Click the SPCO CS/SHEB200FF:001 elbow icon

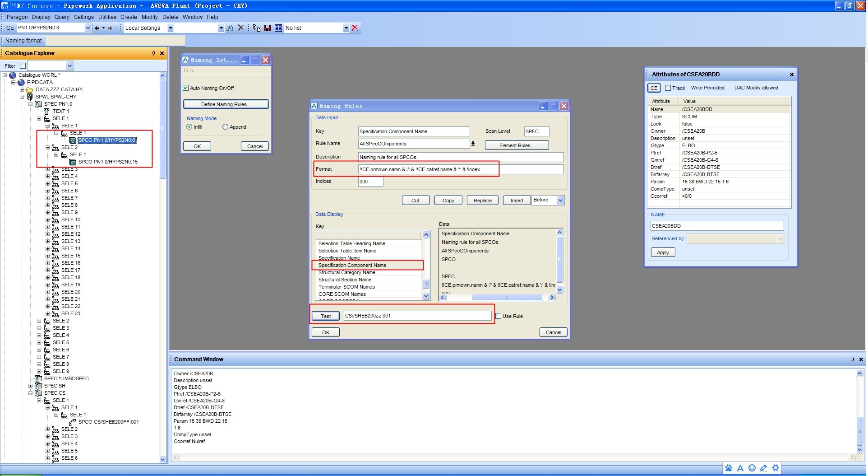tap(73, 422)
